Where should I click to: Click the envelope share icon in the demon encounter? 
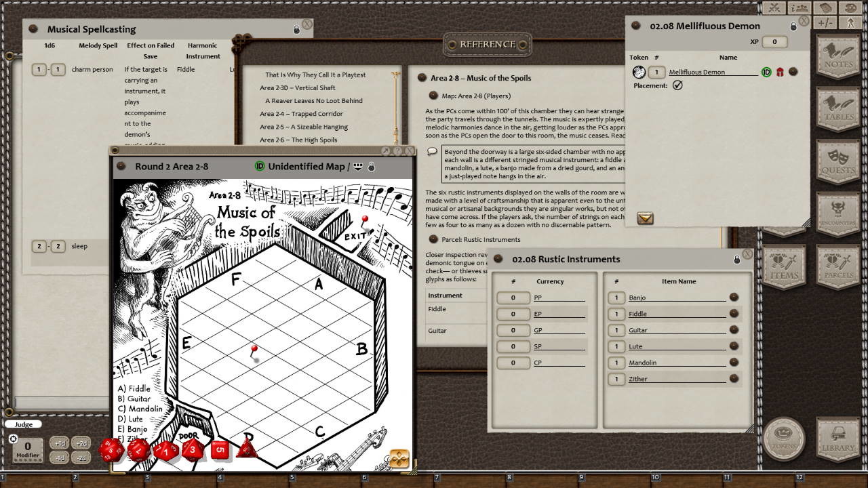pyautogui.click(x=645, y=218)
